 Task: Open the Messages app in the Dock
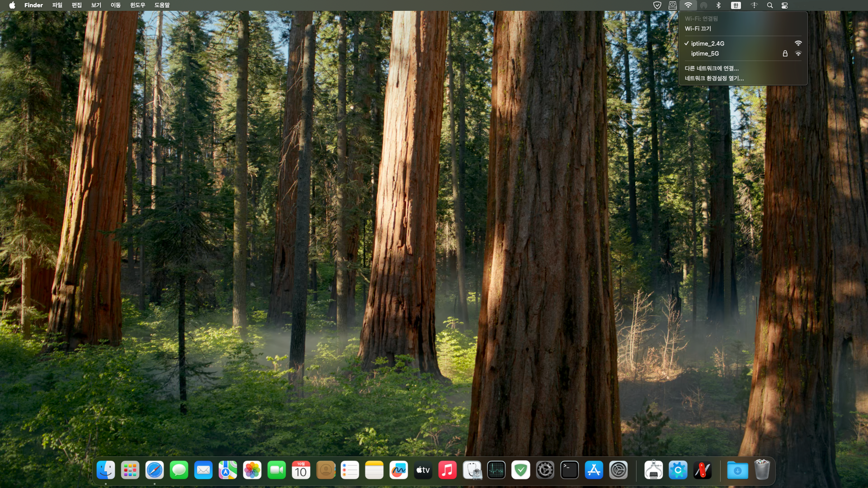(179, 470)
